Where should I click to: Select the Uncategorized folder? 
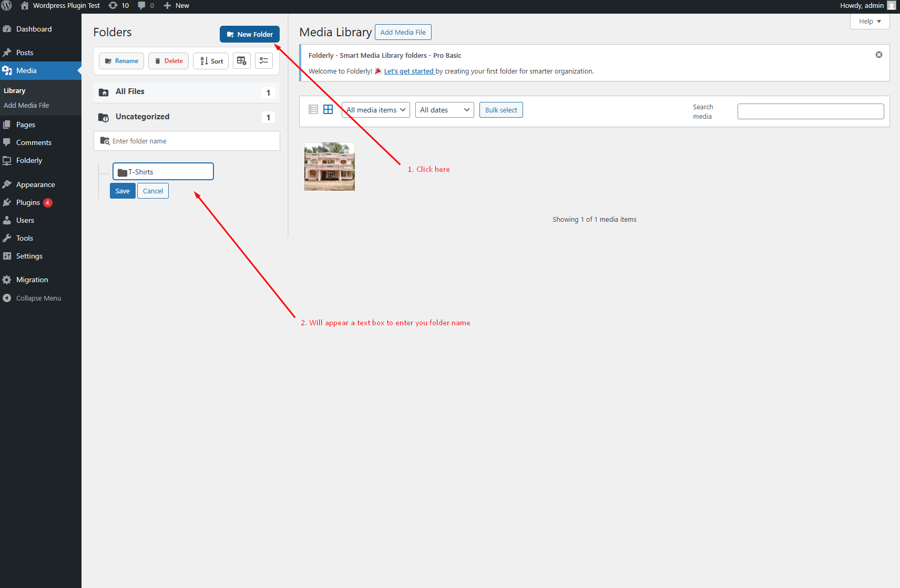coord(187,117)
